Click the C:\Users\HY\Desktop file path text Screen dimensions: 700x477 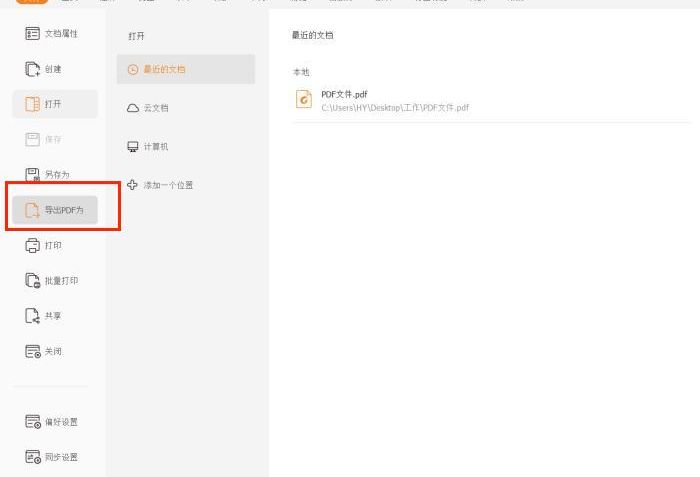coord(395,107)
